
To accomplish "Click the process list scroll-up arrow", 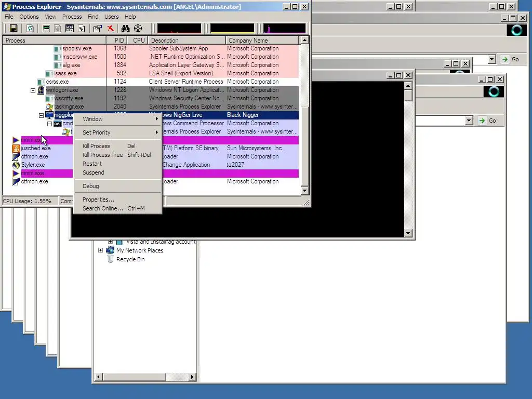I will [304, 41].
